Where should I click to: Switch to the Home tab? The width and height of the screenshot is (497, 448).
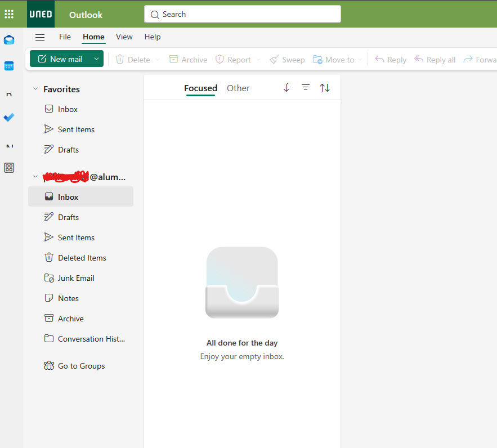[93, 37]
